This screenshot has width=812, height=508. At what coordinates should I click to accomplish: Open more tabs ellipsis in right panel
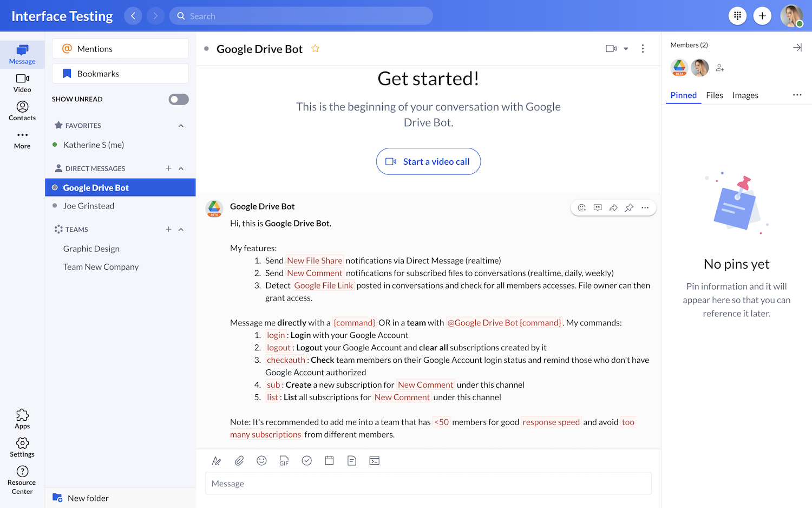[797, 95]
